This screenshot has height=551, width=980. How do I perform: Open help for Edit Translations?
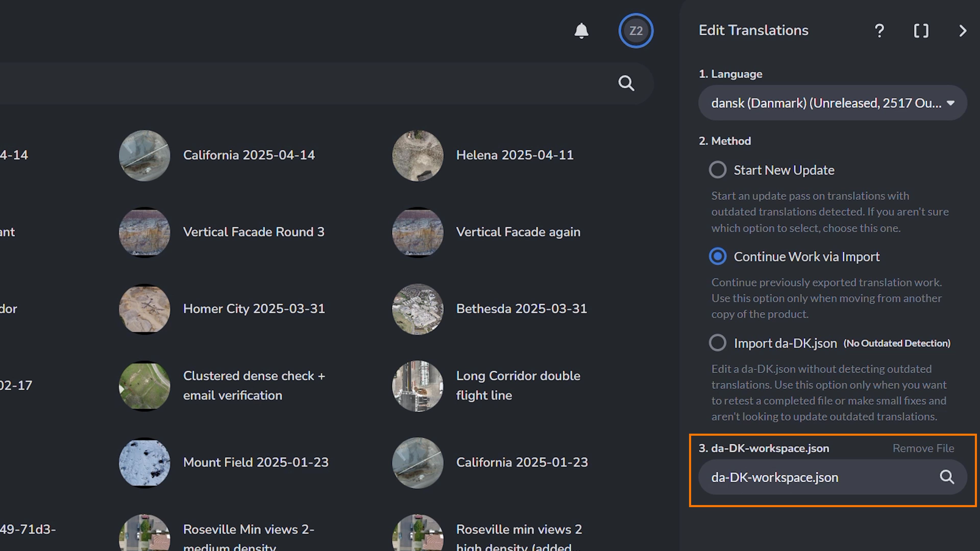pos(879,31)
